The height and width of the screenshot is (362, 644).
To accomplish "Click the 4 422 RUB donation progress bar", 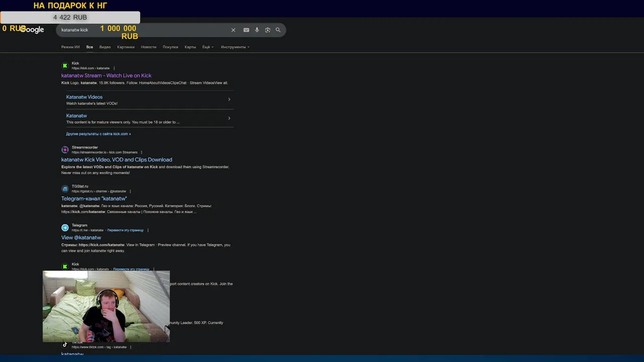I will click(x=70, y=18).
